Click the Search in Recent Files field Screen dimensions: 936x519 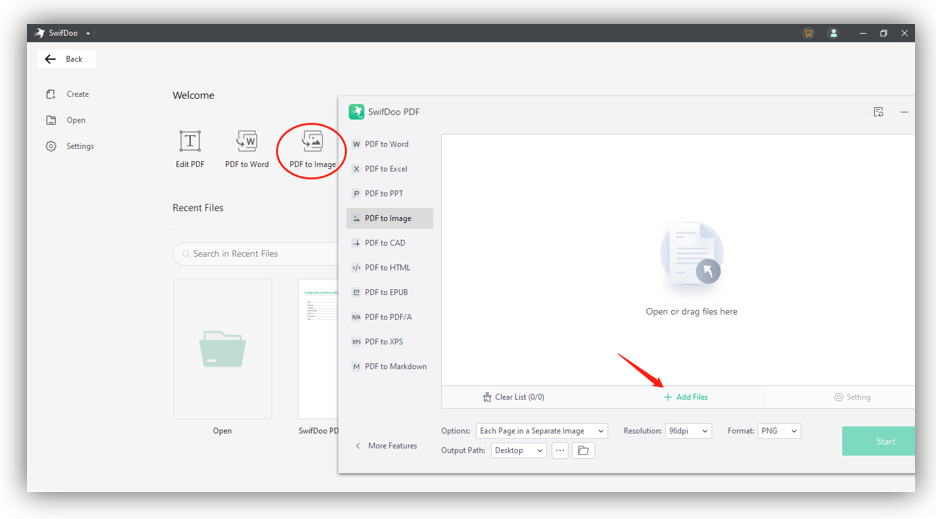[x=257, y=254]
